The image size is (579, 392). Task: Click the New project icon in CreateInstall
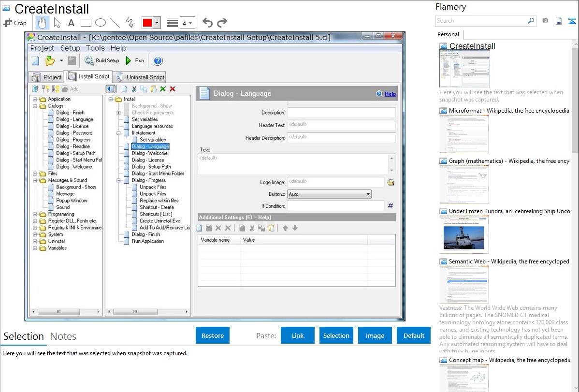35,60
